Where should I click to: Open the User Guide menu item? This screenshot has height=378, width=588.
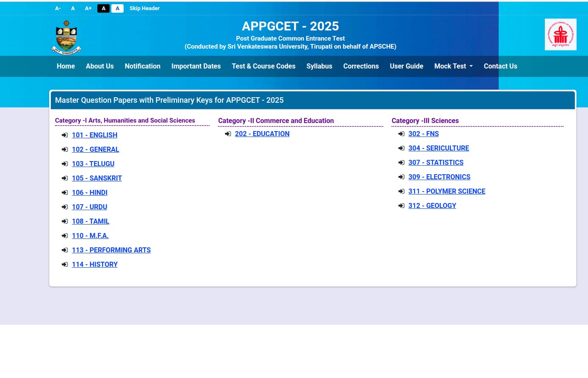tap(406, 66)
